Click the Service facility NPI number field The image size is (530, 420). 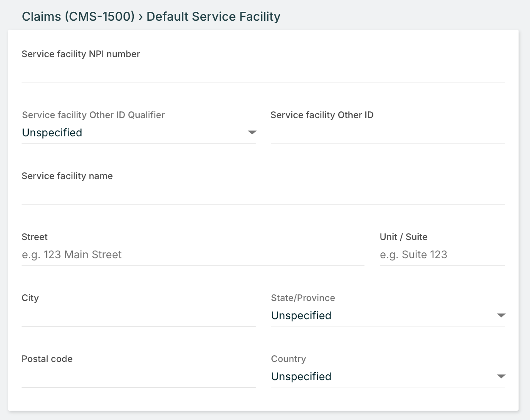tap(262, 72)
